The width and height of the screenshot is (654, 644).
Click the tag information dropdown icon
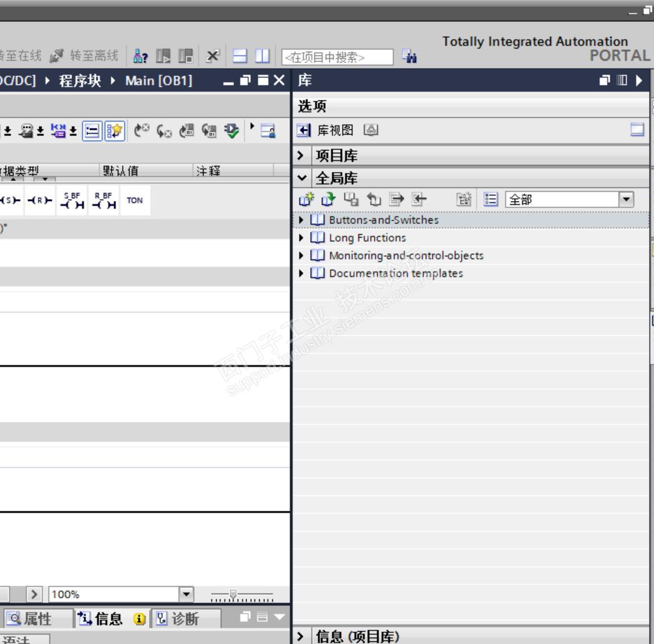tap(31, 131)
